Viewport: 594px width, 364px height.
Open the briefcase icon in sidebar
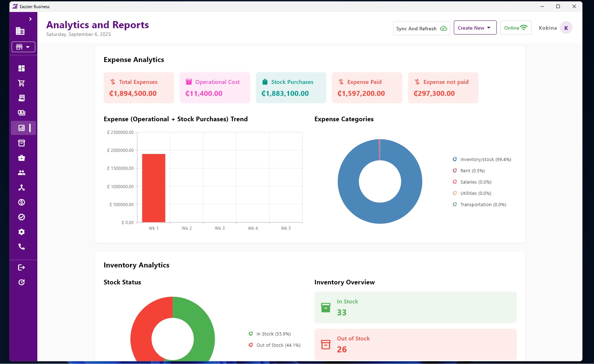pyautogui.click(x=21, y=158)
